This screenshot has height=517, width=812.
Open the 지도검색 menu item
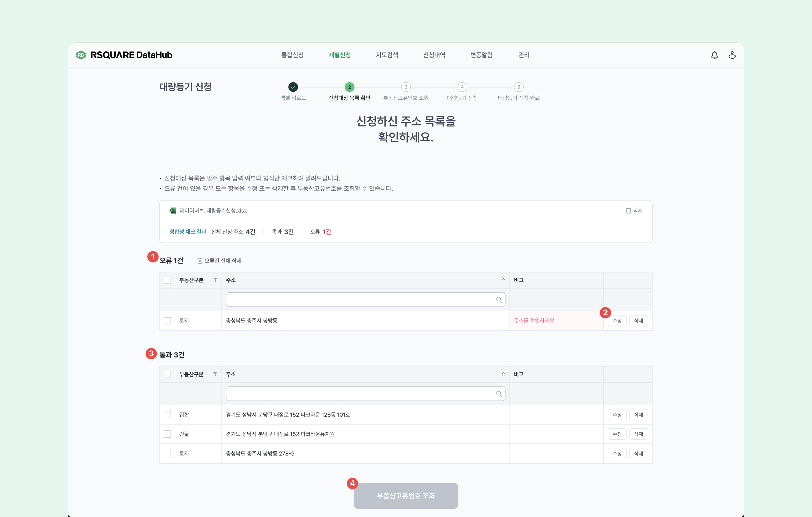coord(387,55)
